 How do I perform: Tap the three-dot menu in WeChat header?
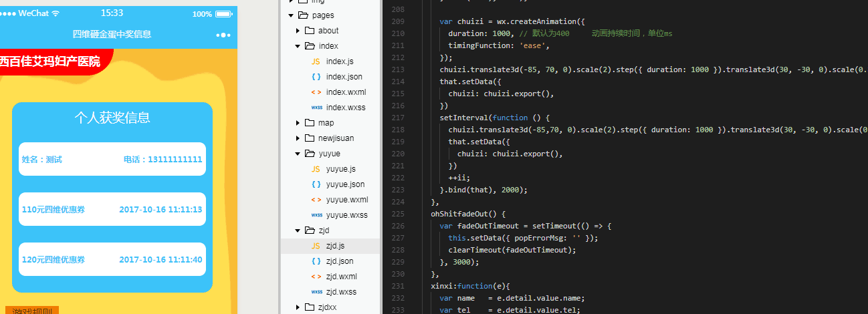[x=223, y=34]
